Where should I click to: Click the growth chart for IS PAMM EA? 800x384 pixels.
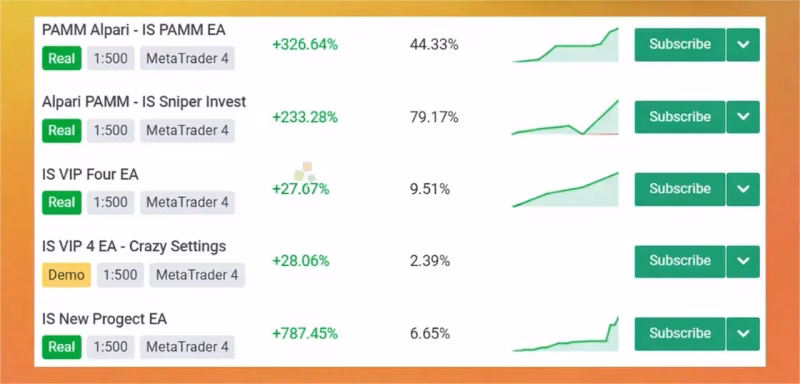565,45
